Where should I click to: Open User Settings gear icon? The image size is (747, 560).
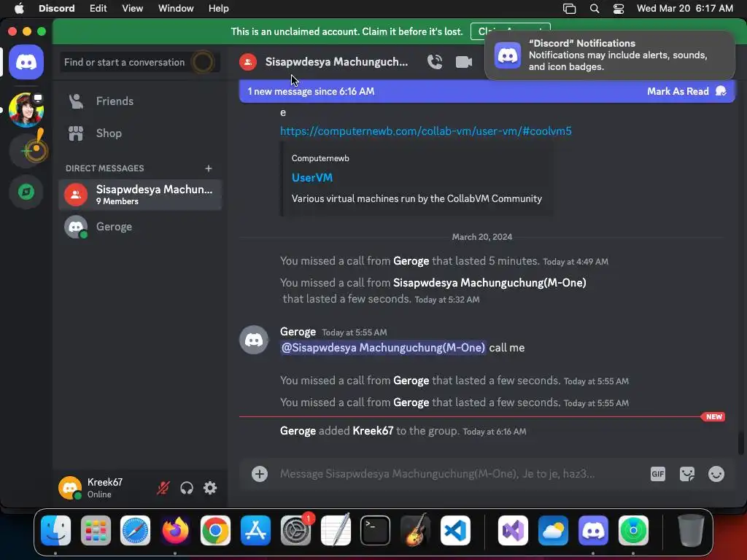click(x=210, y=488)
